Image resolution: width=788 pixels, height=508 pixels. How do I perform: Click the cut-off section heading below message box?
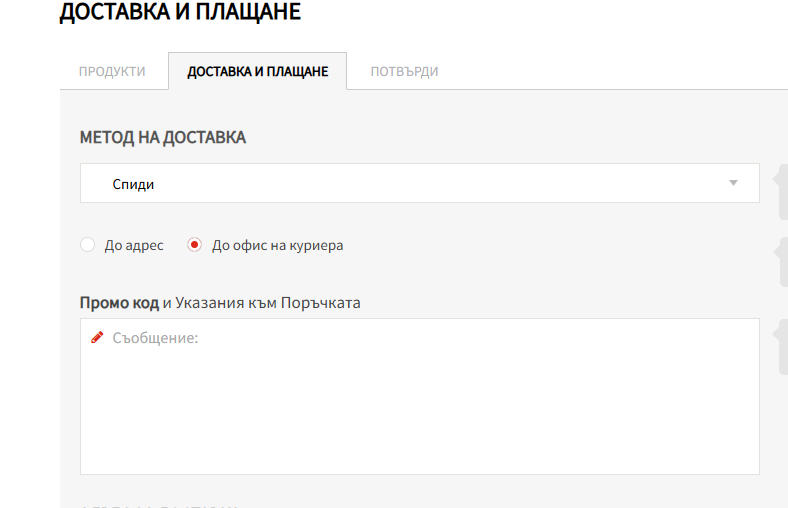tap(160, 505)
